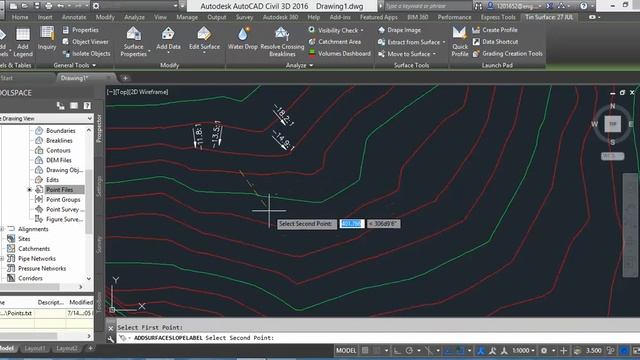Click the ViewCube top face

(612, 124)
